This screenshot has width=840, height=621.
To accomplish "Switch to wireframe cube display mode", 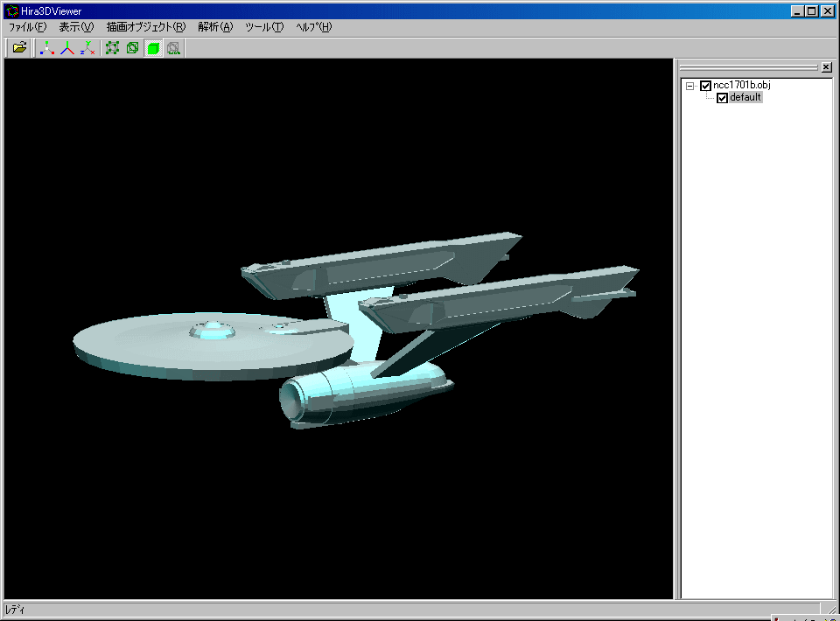I will [133, 48].
